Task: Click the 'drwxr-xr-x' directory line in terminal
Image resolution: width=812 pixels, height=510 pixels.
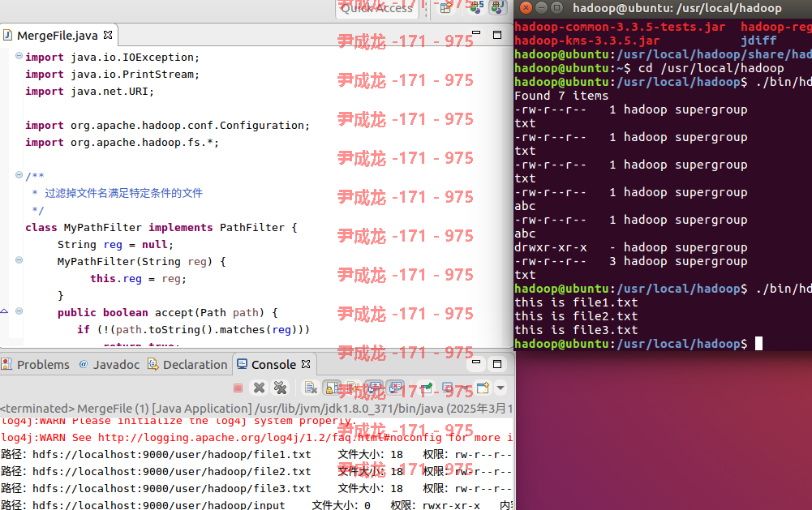Action: tap(631, 247)
